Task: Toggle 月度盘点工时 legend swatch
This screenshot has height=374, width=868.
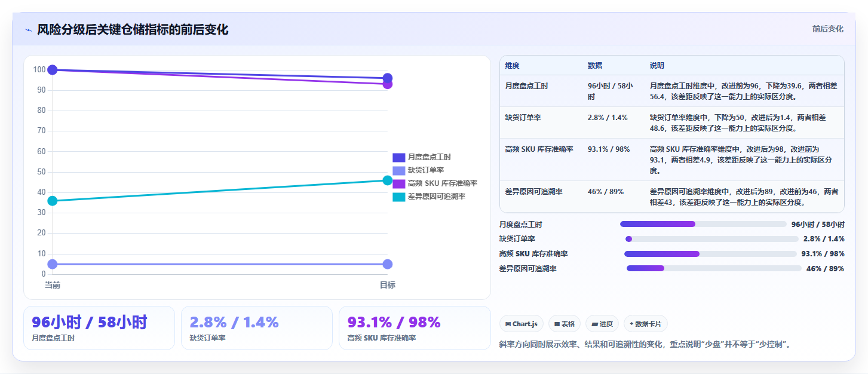Action: [398, 157]
